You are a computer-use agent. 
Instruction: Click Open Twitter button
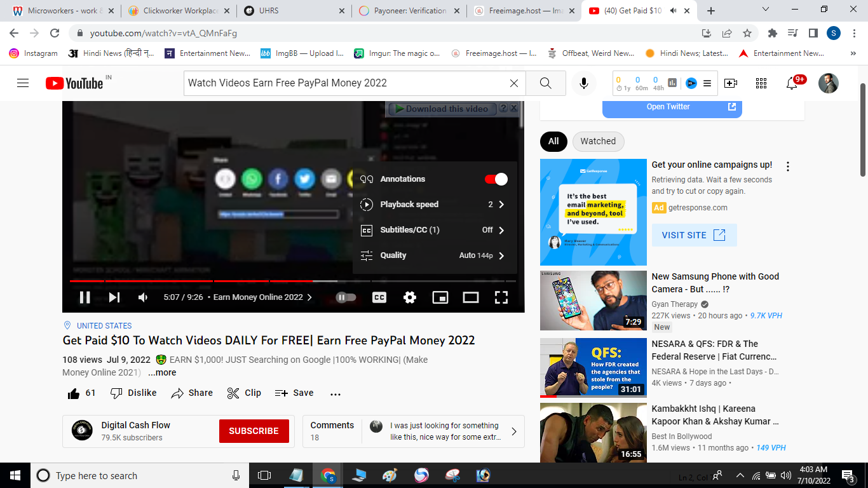tap(672, 107)
